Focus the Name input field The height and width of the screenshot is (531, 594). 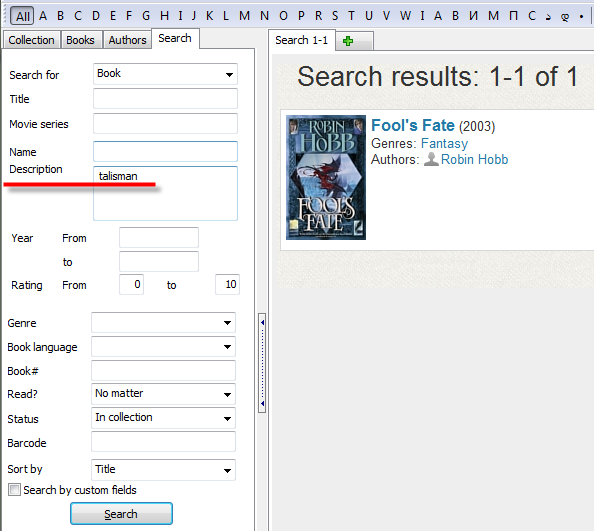[x=165, y=151]
